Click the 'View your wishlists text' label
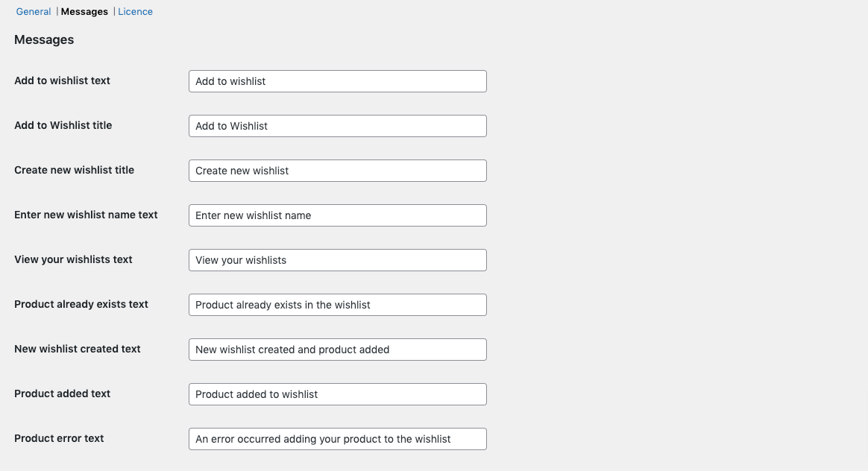Viewport: 868px width, 471px height. (x=73, y=259)
